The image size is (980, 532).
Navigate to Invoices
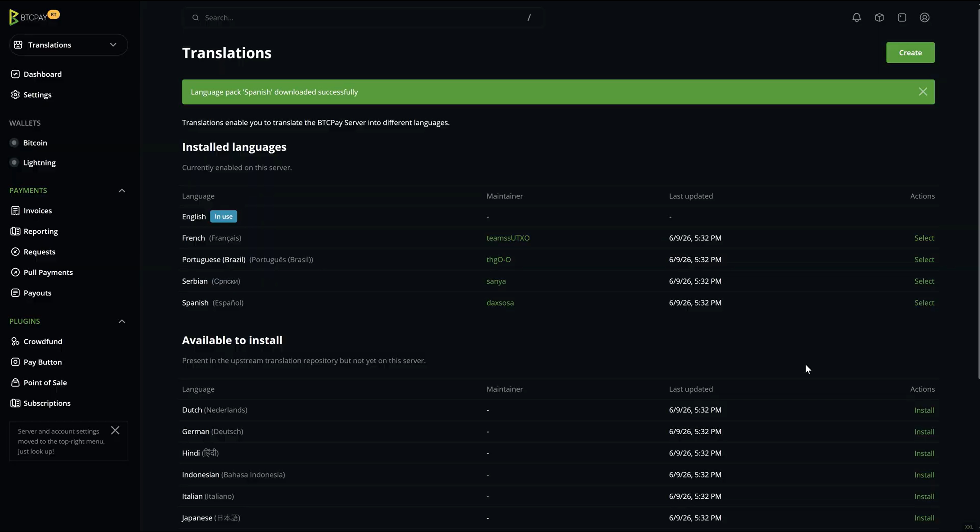click(38, 211)
